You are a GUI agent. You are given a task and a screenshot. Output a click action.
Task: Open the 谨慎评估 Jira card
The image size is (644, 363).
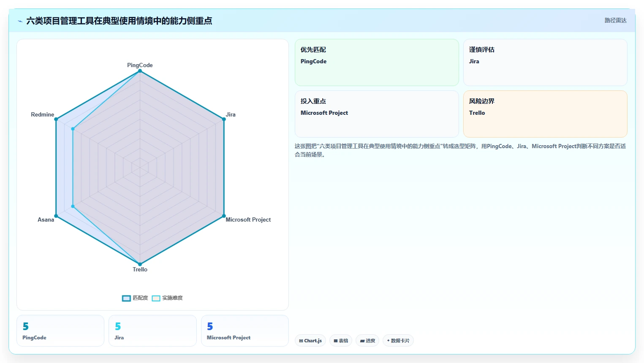[x=545, y=62]
